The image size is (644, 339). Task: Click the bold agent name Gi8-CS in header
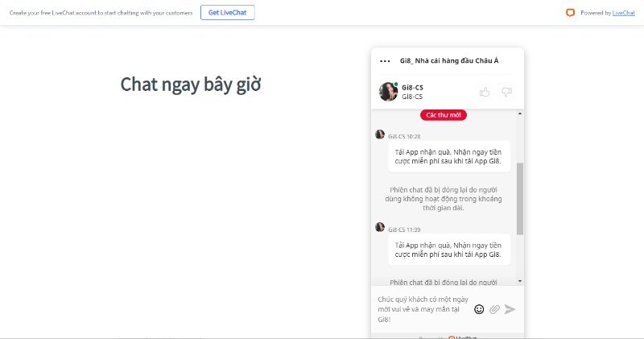coord(412,88)
